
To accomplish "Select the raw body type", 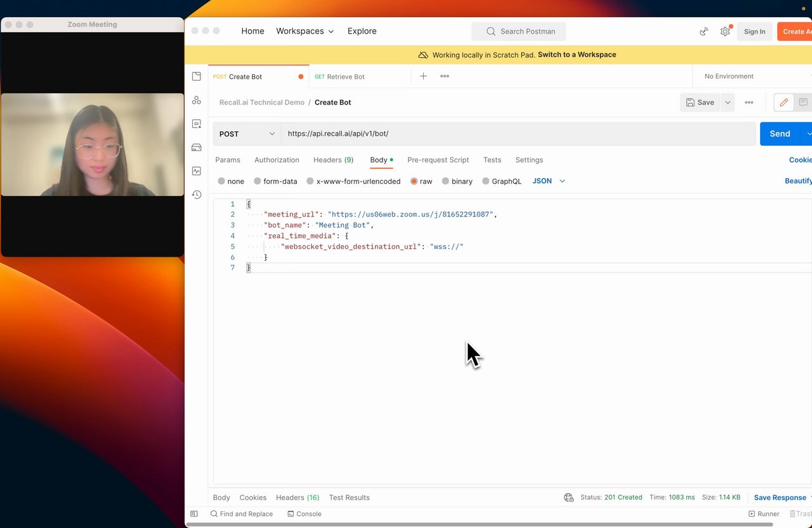I will click(x=421, y=181).
